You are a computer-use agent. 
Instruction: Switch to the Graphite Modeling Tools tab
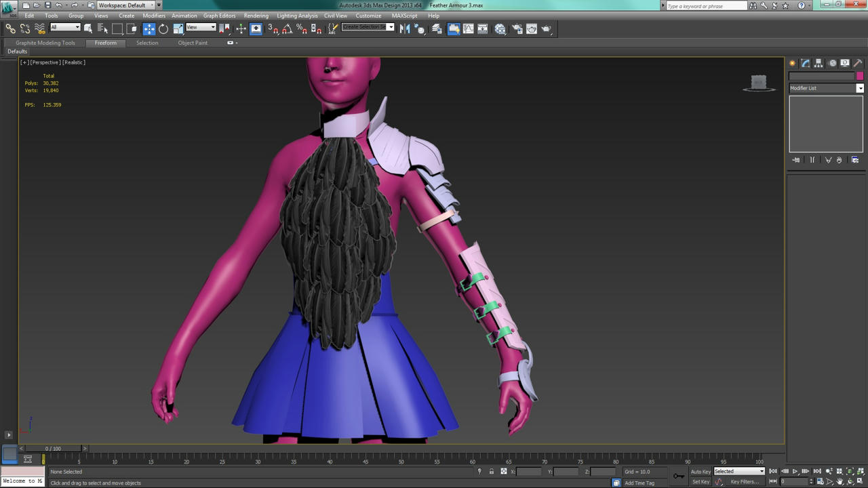pyautogui.click(x=45, y=43)
